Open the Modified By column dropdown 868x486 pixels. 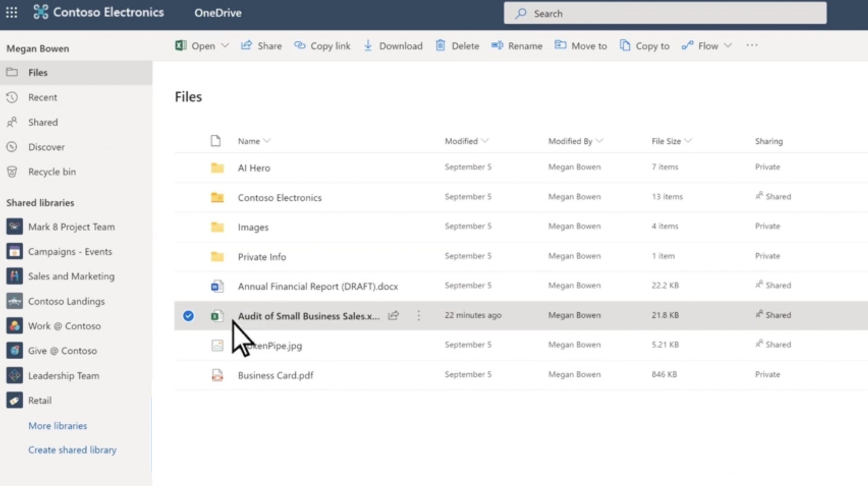click(599, 141)
